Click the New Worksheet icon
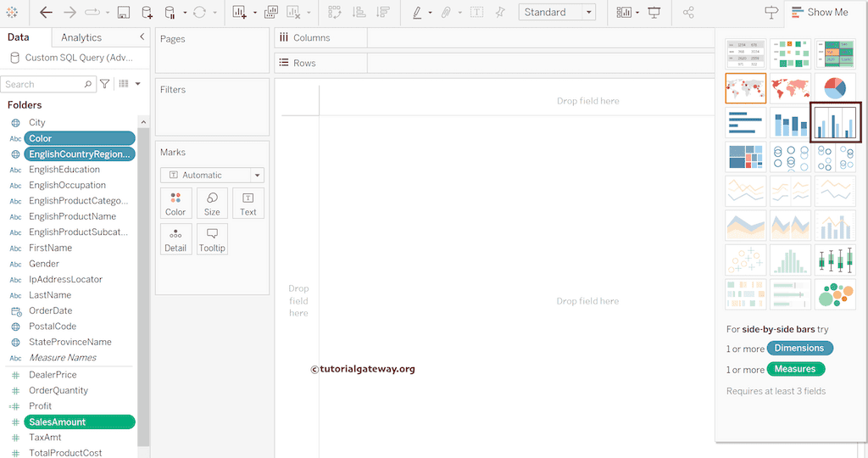 tap(239, 13)
